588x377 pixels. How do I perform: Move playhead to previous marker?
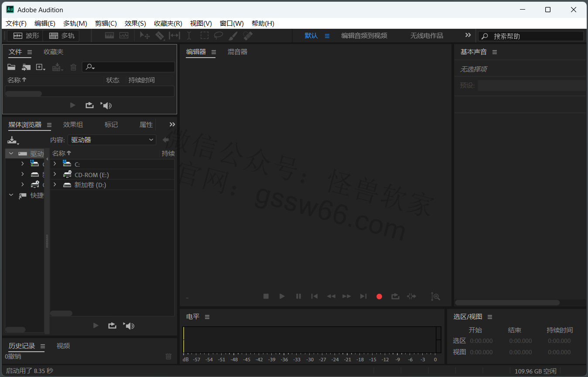314,296
